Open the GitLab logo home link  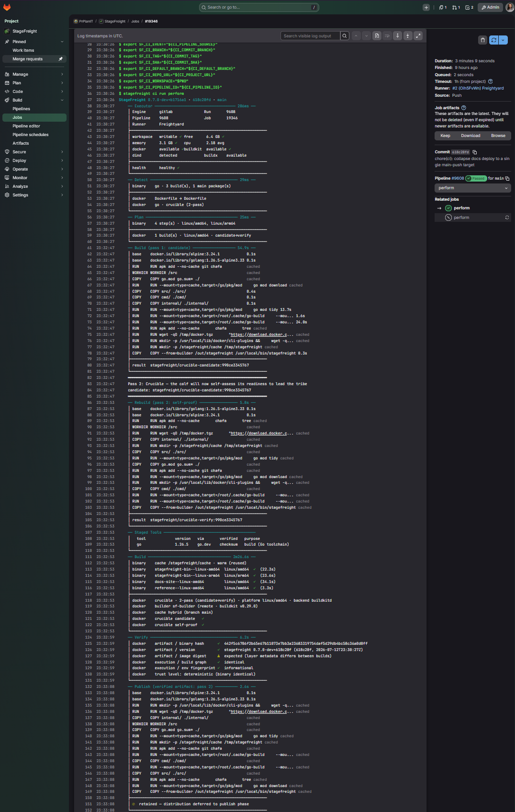point(7,7)
